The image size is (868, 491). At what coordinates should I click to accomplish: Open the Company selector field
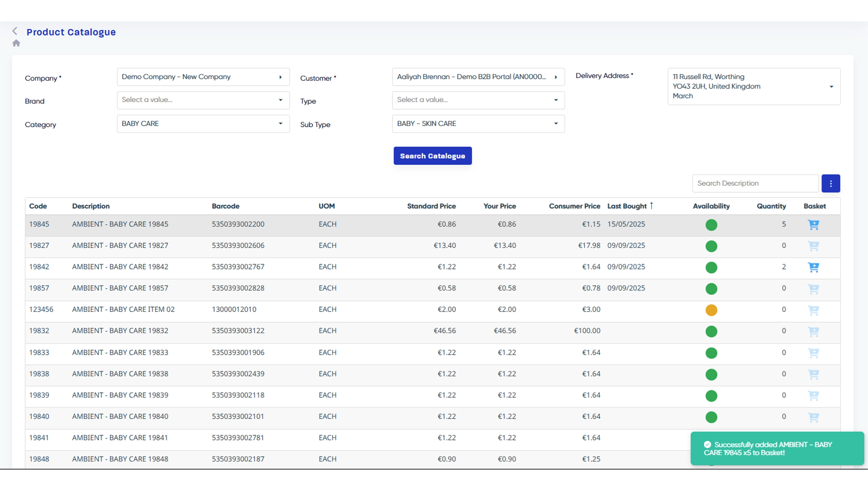[203, 77]
